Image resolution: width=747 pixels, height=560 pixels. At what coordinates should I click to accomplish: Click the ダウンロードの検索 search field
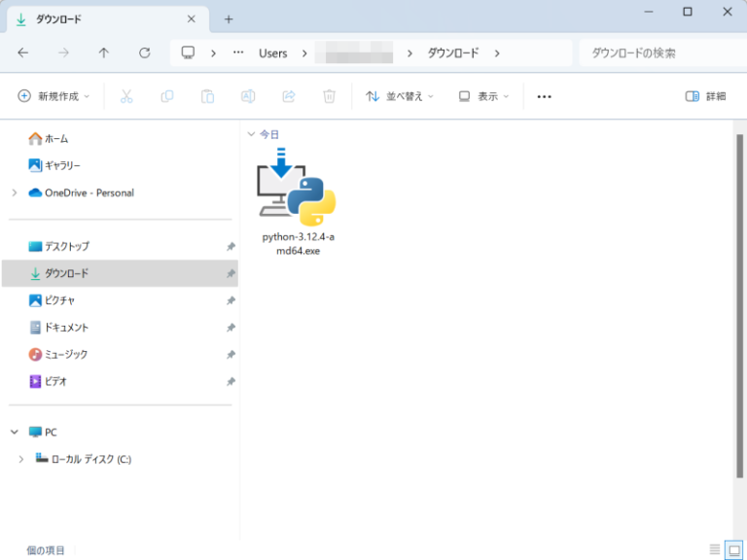(661, 53)
